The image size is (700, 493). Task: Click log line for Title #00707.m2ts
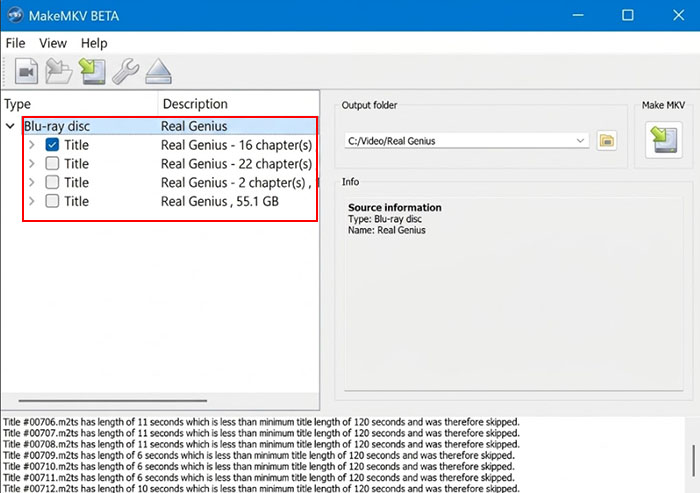pyautogui.click(x=261, y=433)
